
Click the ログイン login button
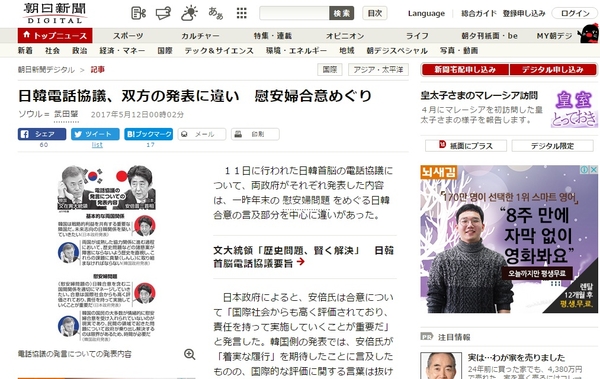574,13
